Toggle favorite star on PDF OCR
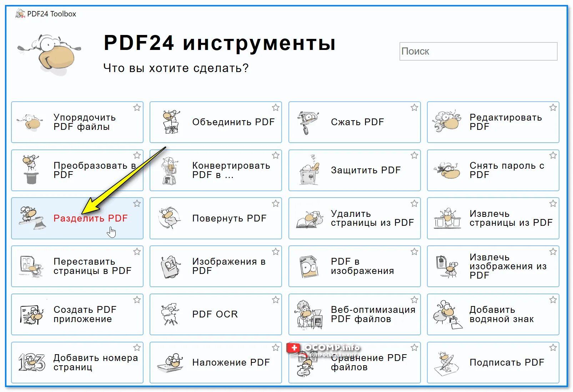Screen dimensions: 573x392 [x=276, y=300]
